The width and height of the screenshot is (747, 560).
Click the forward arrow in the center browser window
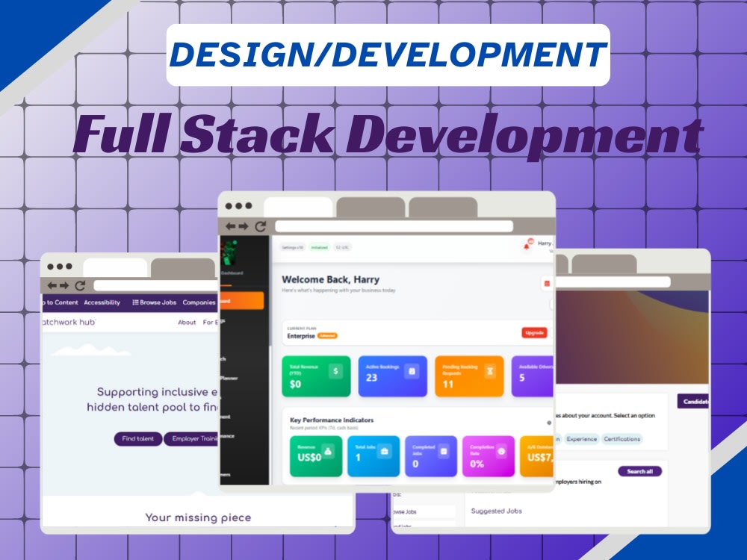pyautogui.click(x=243, y=226)
